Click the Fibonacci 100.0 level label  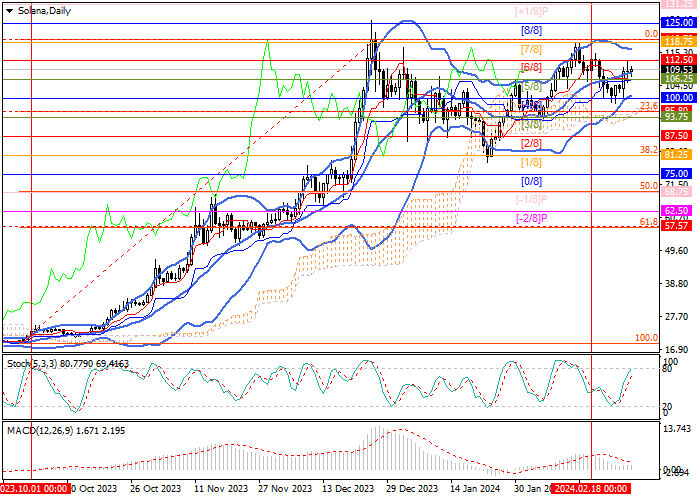coord(646,338)
